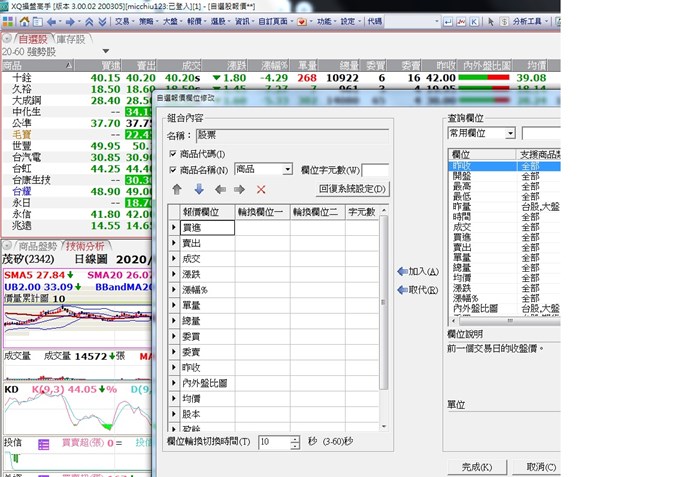Increase the 欄位輪換切換時間 spinner value

(x=294, y=438)
